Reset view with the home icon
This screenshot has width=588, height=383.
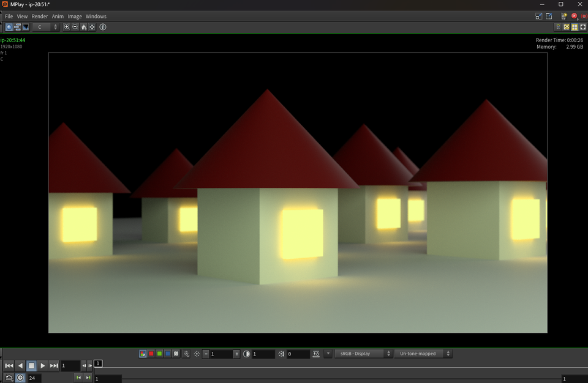tap(83, 27)
